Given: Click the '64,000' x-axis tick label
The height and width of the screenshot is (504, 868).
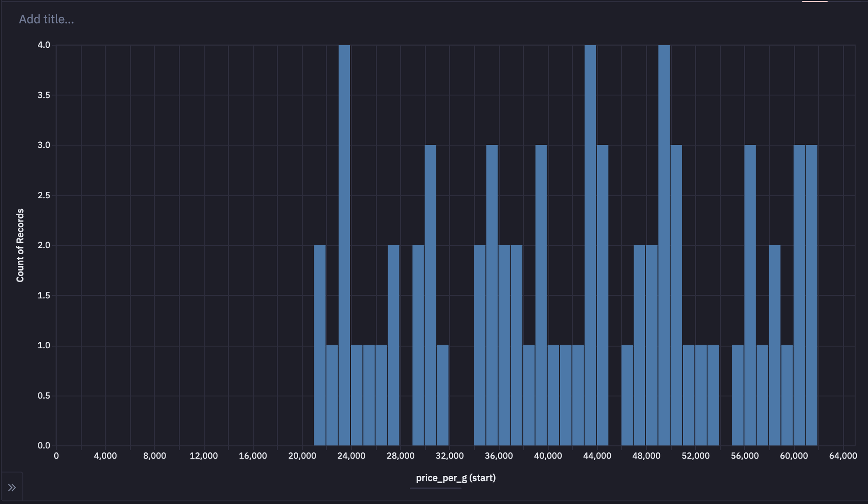Looking at the screenshot, I should pos(843,456).
